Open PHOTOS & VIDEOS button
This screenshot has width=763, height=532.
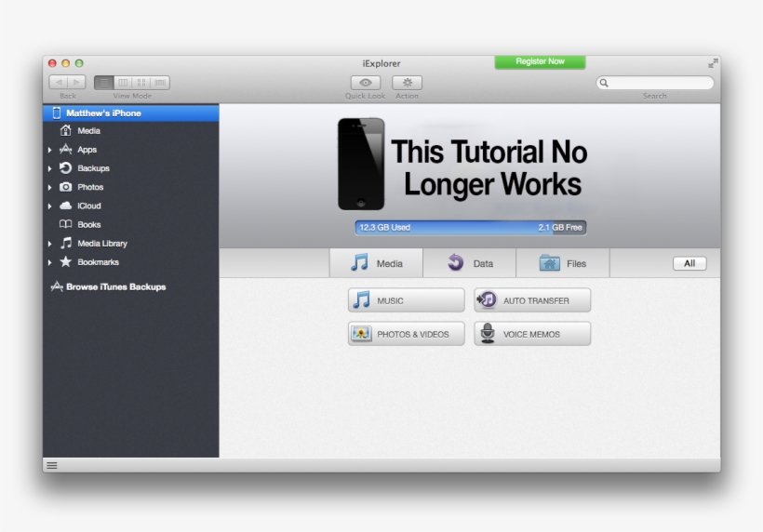pos(407,334)
